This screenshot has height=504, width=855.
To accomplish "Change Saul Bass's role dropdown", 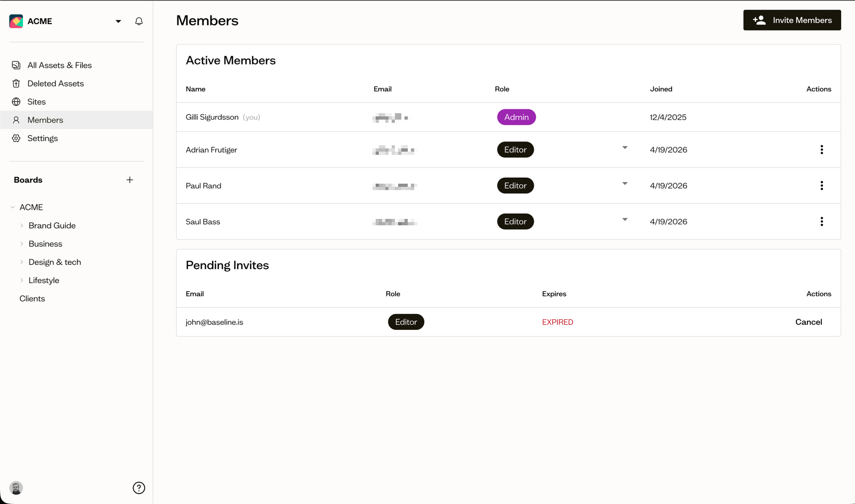I will click(x=625, y=219).
